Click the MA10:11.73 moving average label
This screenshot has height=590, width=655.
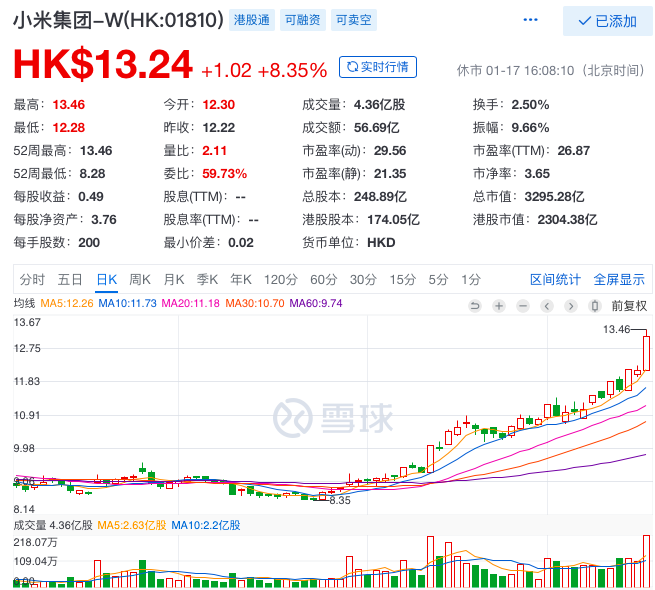(x=127, y=303)
